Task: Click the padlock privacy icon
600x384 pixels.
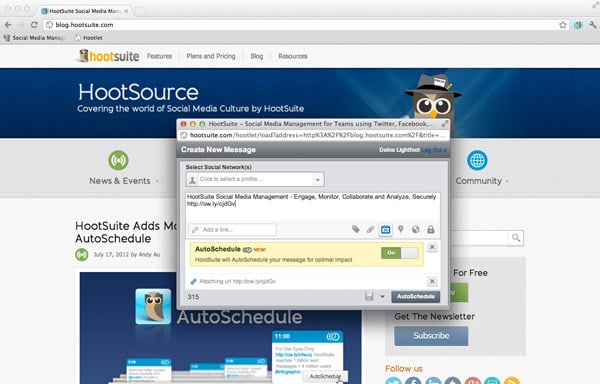Action: click(x=430, y=229)
